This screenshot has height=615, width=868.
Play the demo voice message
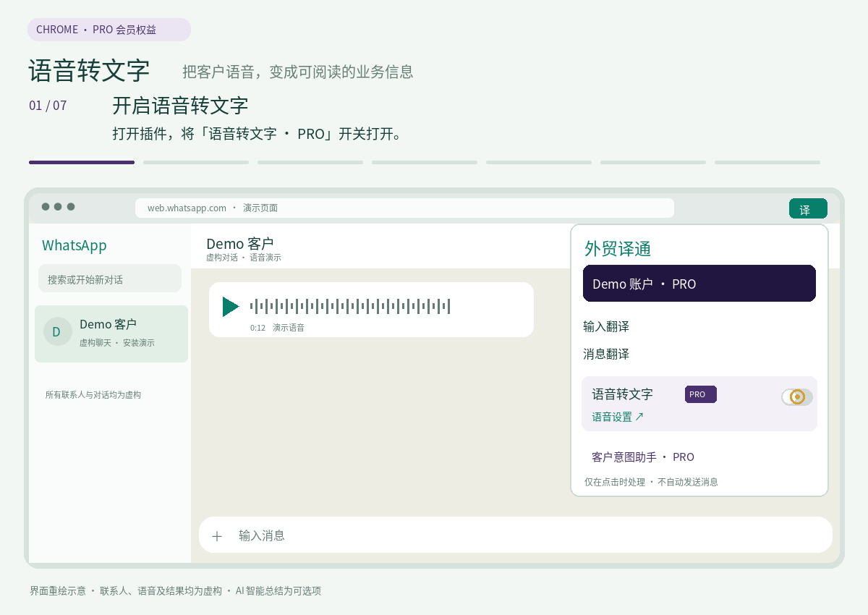coord(231,307)
